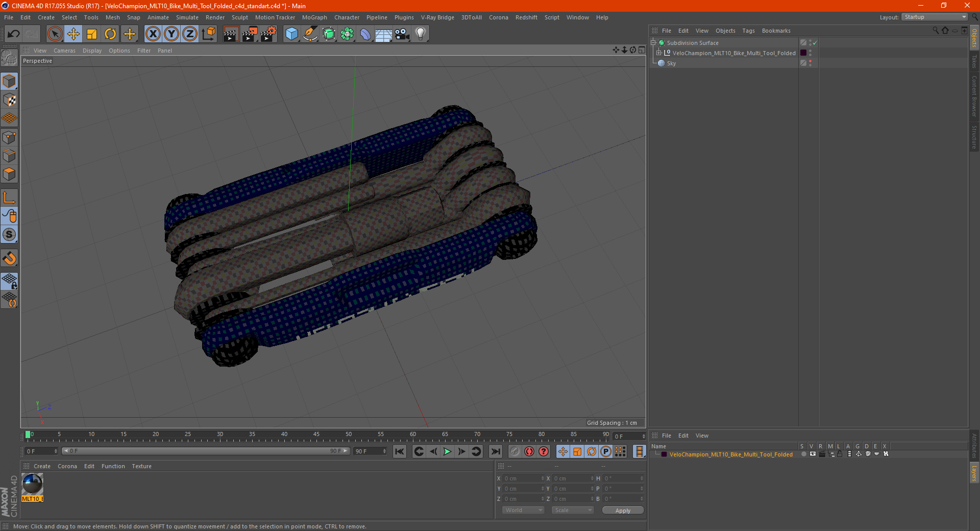This screenshot has height=531, width=980.
Task: Click the Undo arrow icon
Action: click(14, 34)
